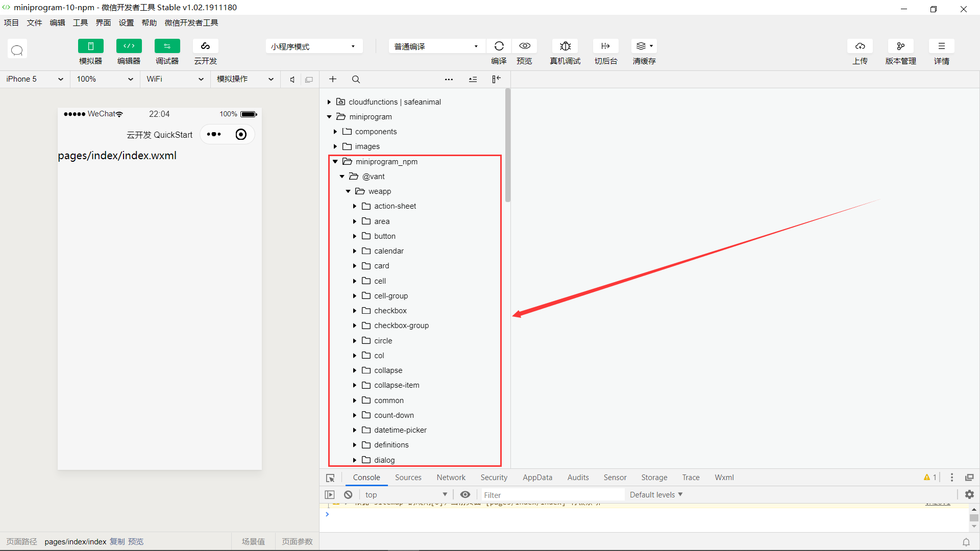Toggle the Simulator (模拟器) panel button
The image size is (980, 551).
(90, 46)
